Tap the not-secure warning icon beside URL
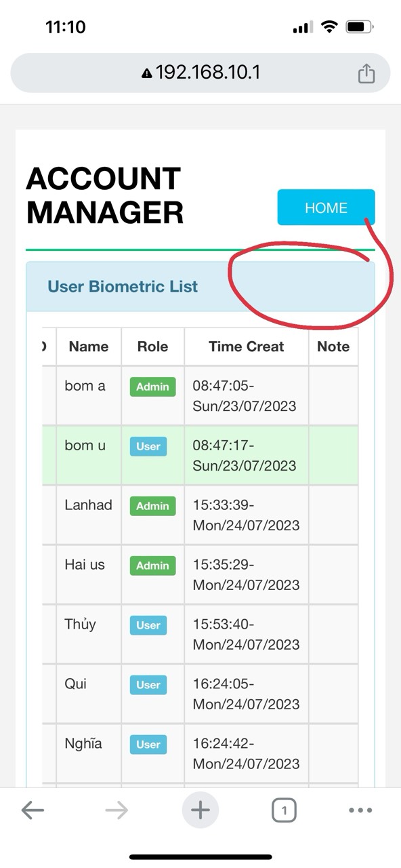401x868 pixels. [146, 73]
